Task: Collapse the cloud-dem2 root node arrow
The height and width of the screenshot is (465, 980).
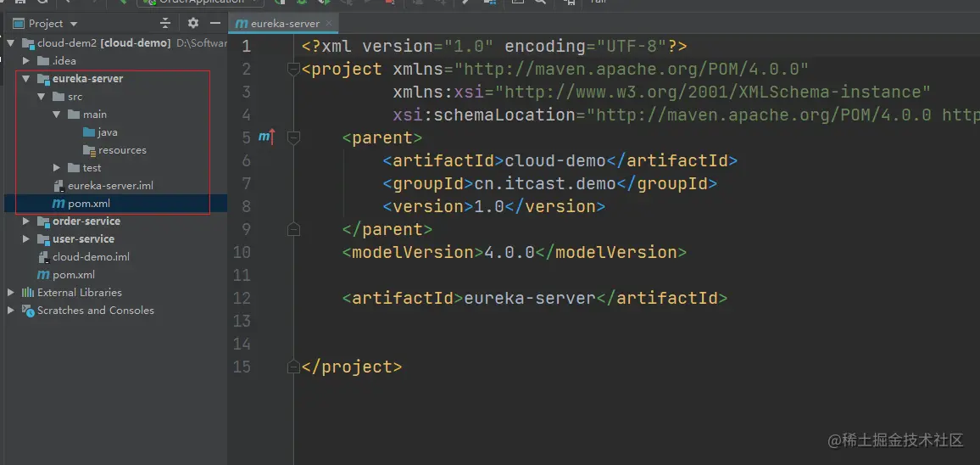Action: click(11, 43)
